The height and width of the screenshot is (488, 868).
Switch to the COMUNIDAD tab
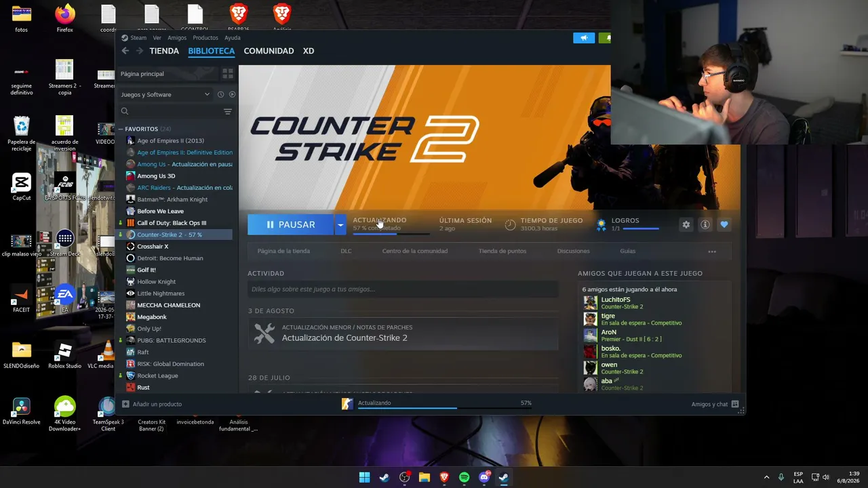tap(269, 51)
